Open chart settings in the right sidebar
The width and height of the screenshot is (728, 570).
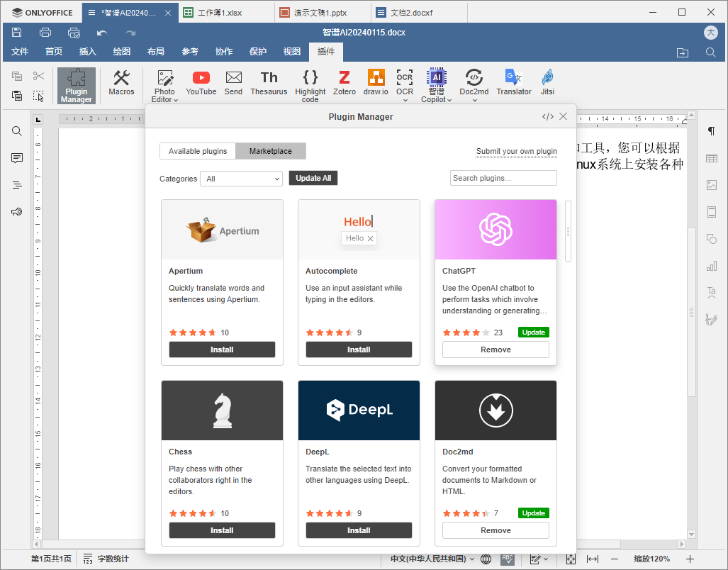click(711, 266)
